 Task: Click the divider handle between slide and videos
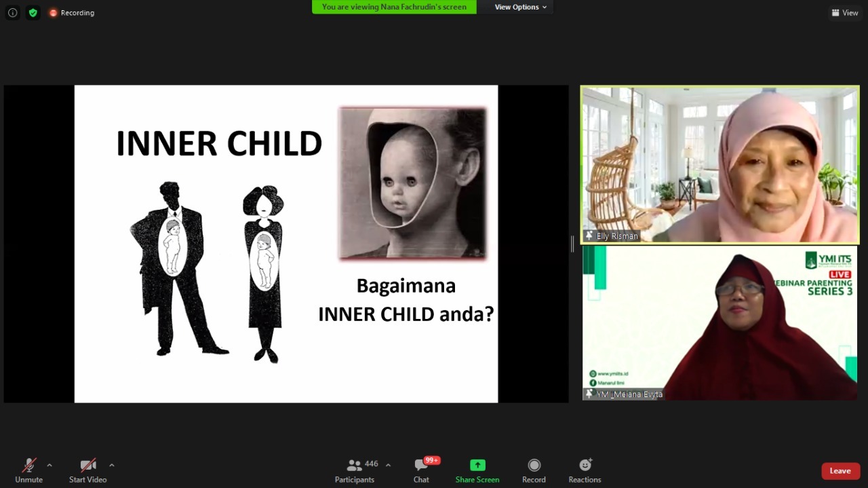(573, 244)
